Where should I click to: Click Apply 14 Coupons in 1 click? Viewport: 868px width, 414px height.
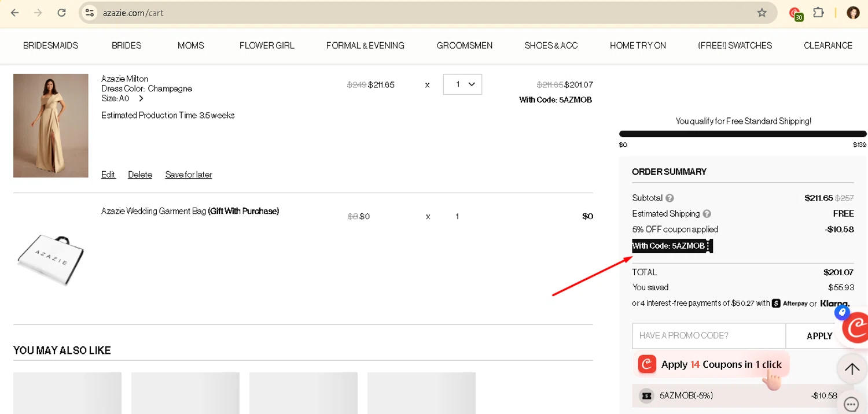(x=711, y=364)
